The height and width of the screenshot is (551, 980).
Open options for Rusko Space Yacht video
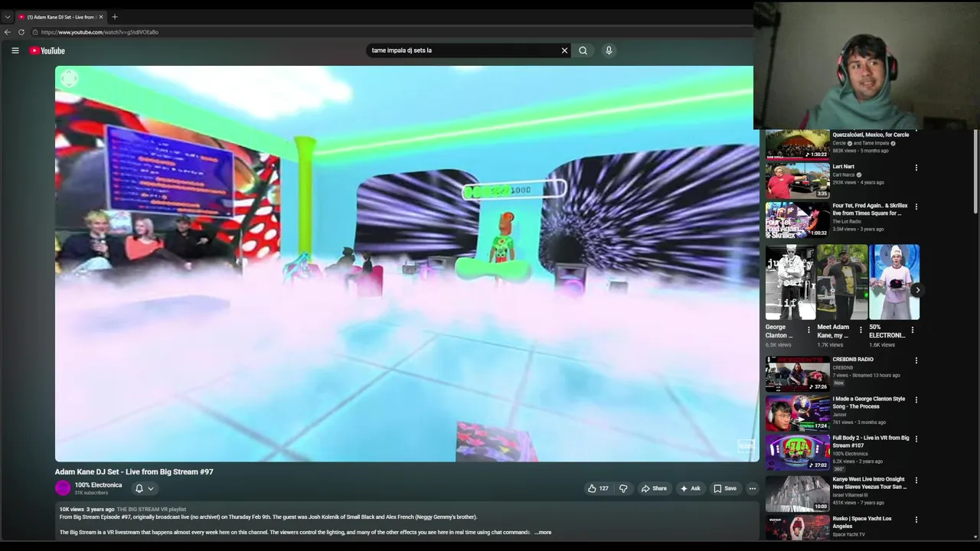(916, 520)
